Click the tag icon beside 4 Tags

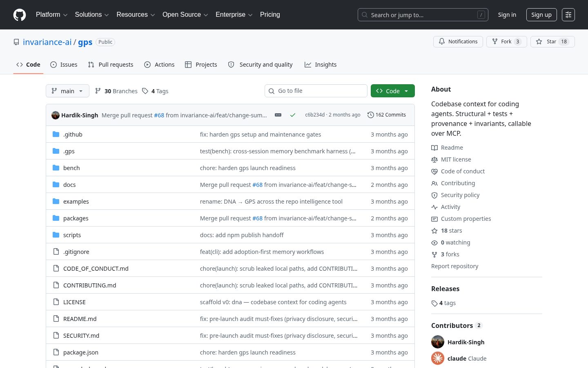point(145,91)
